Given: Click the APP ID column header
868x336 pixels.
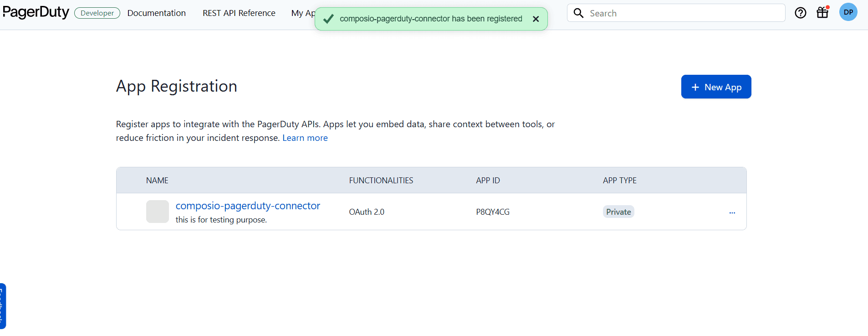Looking at the screenshot, I should pyautogui.click(x=488, y=181).
